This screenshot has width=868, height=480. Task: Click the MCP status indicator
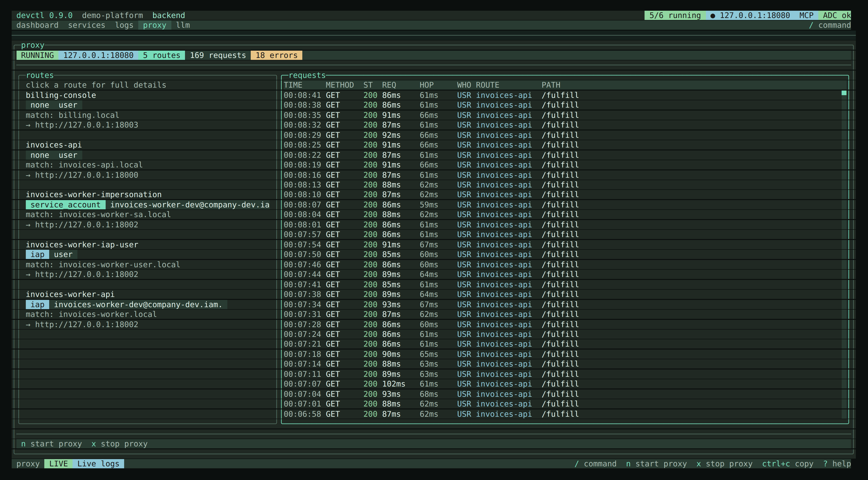(x=806, y=16)
